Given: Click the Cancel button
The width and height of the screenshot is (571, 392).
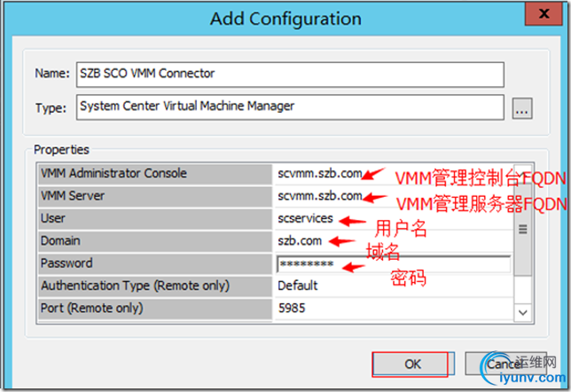Looking at the screenshot, I should click(505, 364).
